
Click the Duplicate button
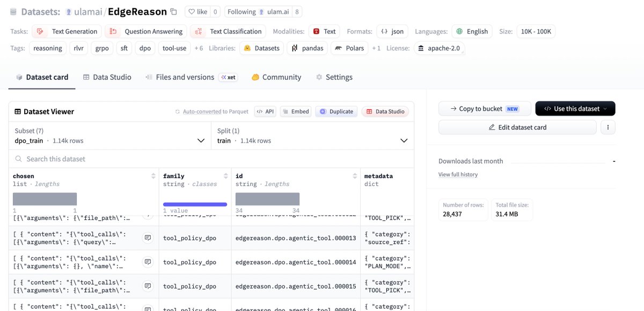[x=336, y=112]
